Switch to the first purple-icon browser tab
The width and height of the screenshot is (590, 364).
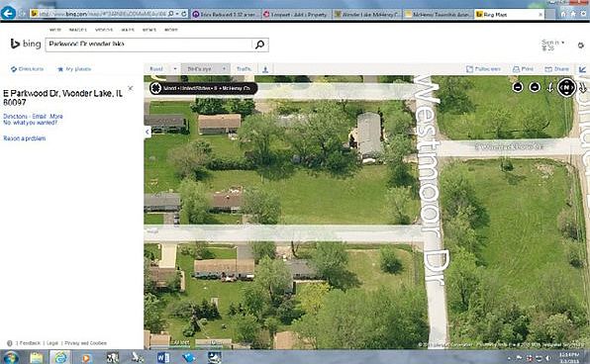(226, 14)
